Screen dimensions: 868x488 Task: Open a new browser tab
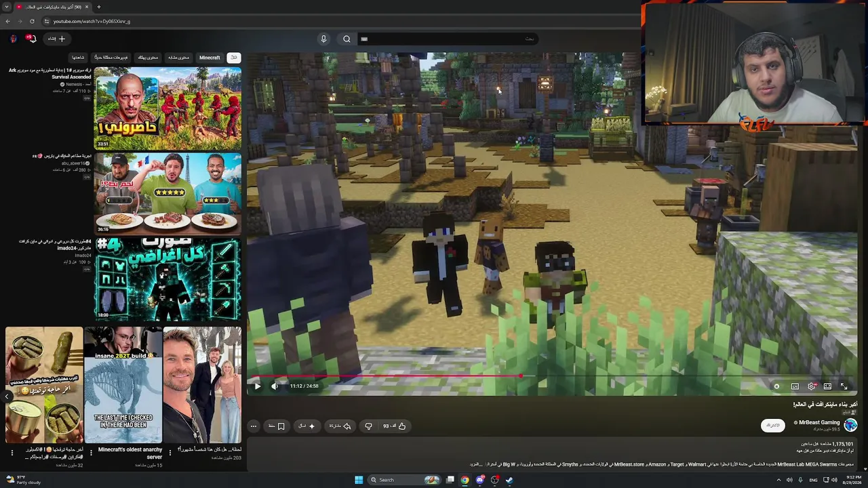click(x=98, y=7)
